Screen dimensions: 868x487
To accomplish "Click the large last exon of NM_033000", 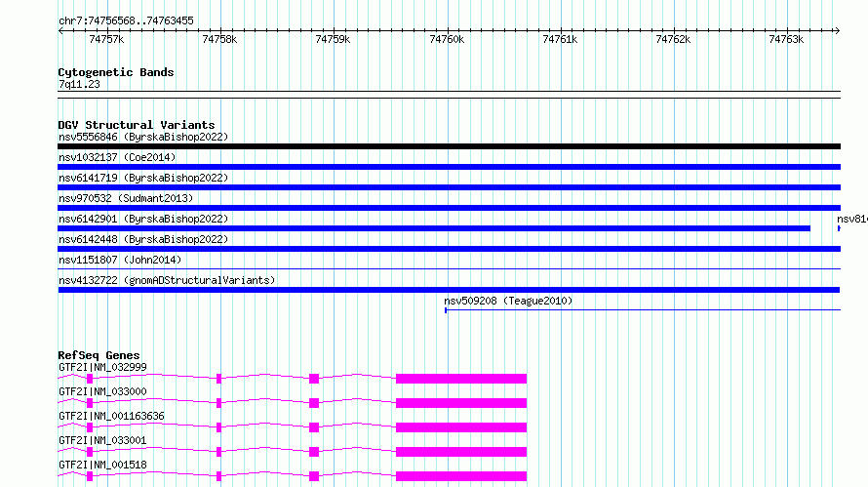I will coord(461,403).
